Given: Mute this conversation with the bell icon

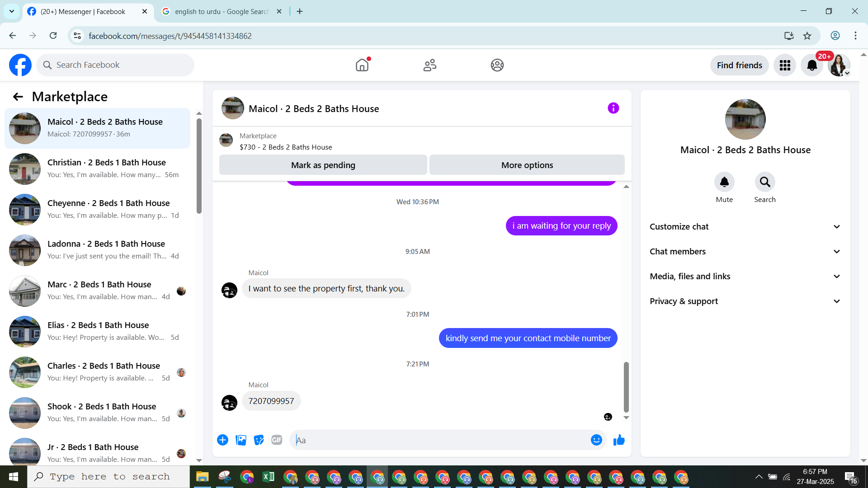Looking at the screenshot, I should point(724,182).
